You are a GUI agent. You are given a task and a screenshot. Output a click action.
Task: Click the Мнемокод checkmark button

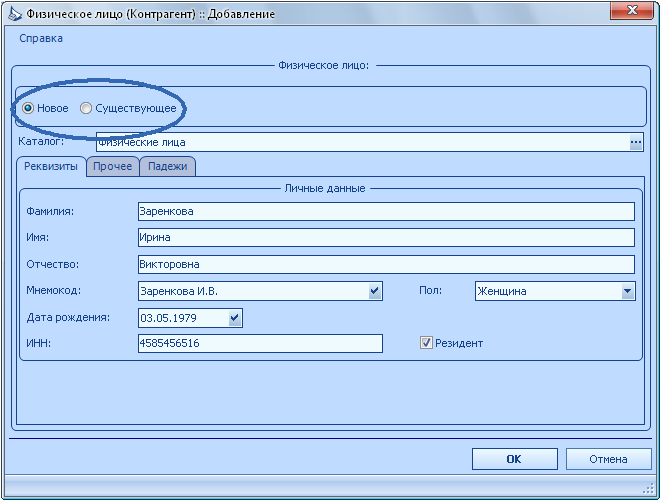[x=374, y=291]
